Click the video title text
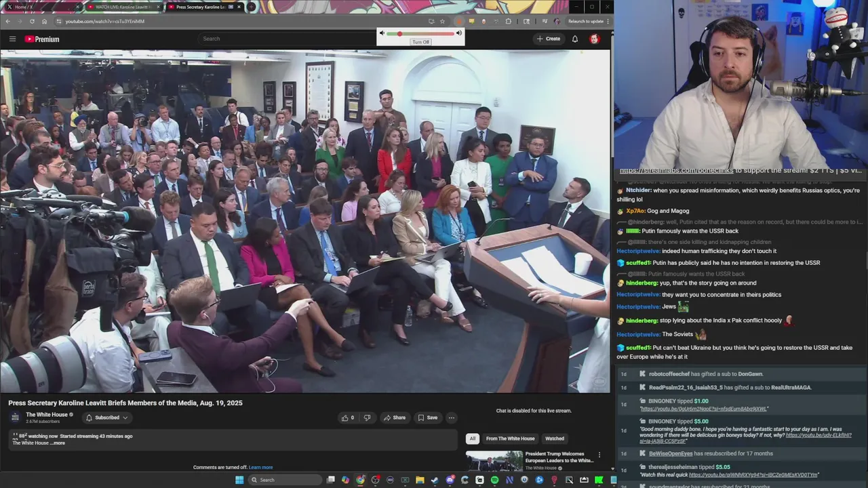This screenshot has width=868, height=488. [125, 403]
